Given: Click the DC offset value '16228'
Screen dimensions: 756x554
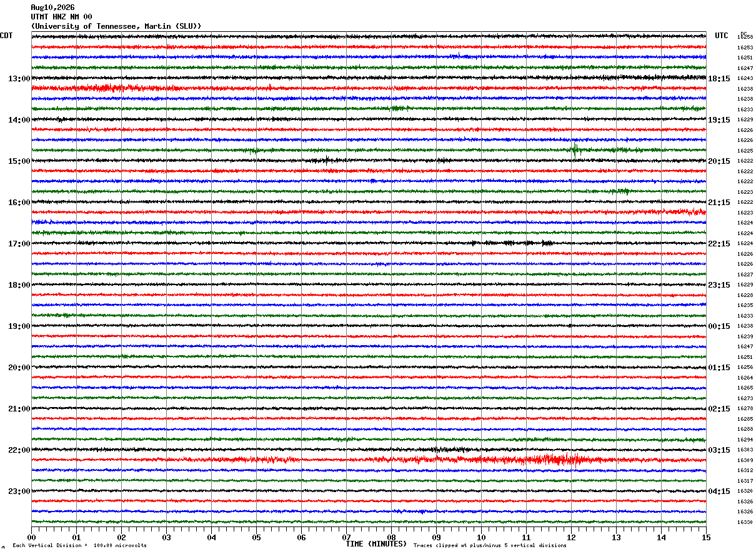Looking at the screenshot, I should [x=745, y=295].
